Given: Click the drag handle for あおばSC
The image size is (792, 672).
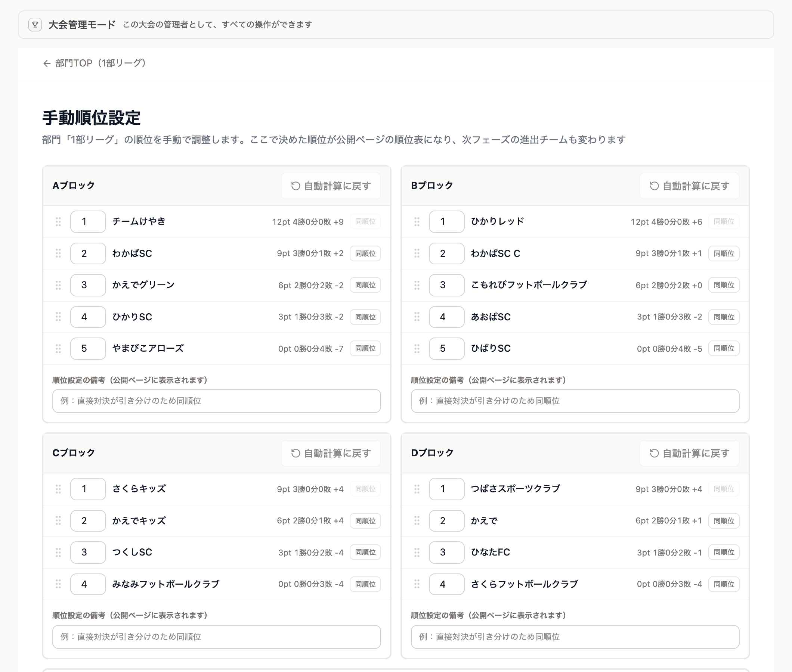Looking at the screenshot, I should [x=417, y=317].
